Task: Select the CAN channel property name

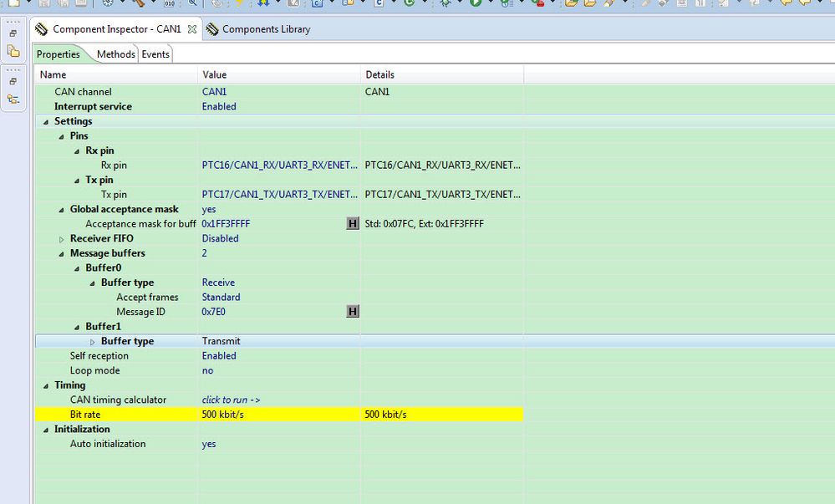Action: 83,92
